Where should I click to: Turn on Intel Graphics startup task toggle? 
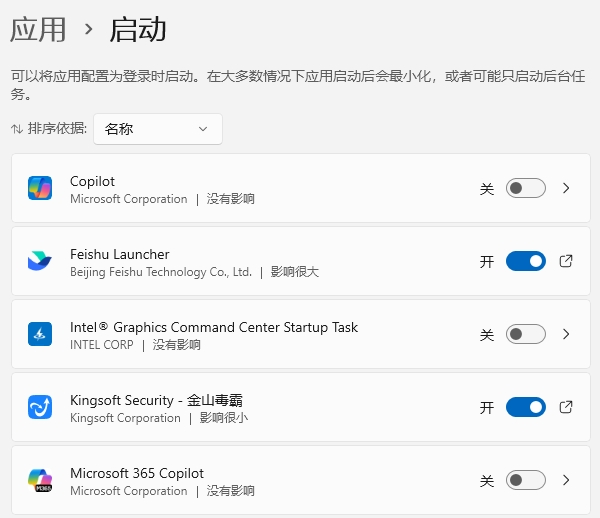tap(526, 334)
